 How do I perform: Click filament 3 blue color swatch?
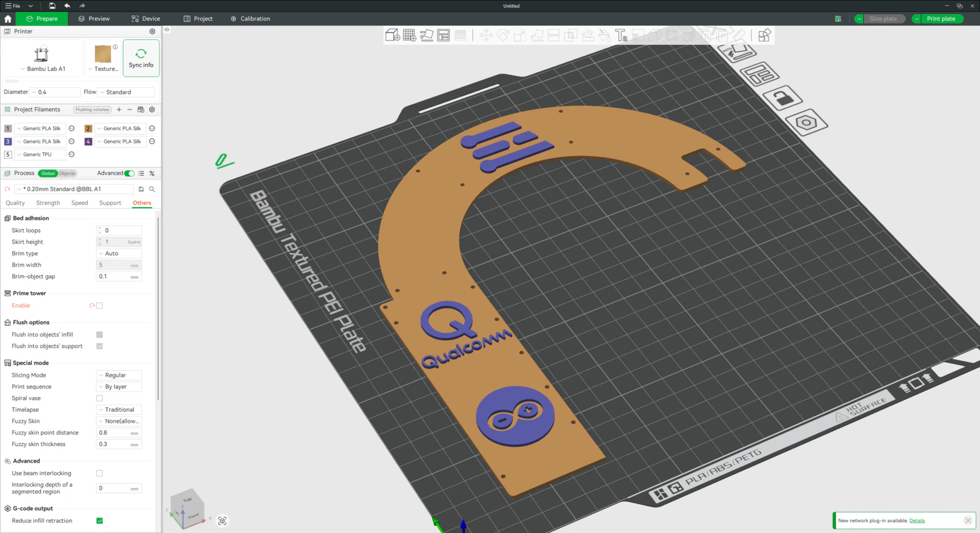tap(8, 142)
